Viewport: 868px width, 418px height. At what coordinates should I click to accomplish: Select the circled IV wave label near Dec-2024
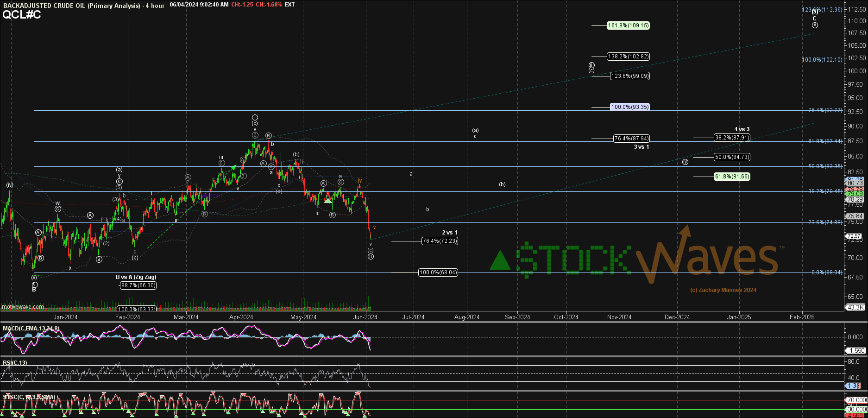pyautogui.click(x=685, y=162)
